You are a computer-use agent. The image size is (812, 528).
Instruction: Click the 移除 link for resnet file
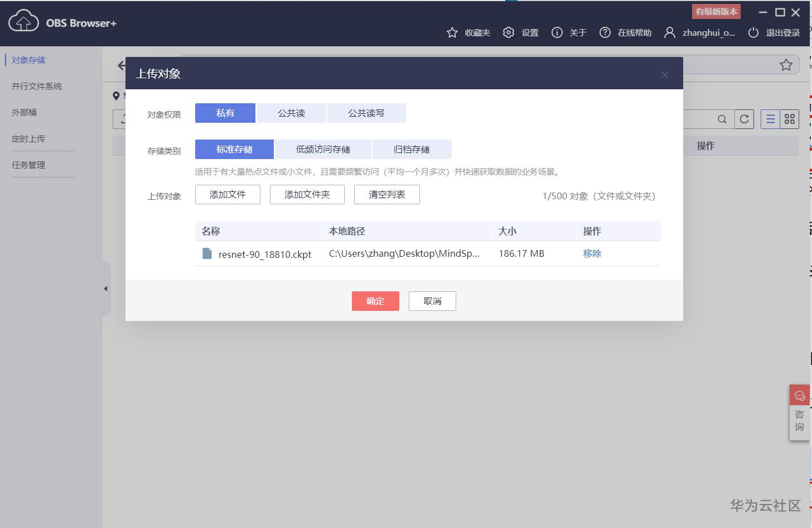[592, 253]
